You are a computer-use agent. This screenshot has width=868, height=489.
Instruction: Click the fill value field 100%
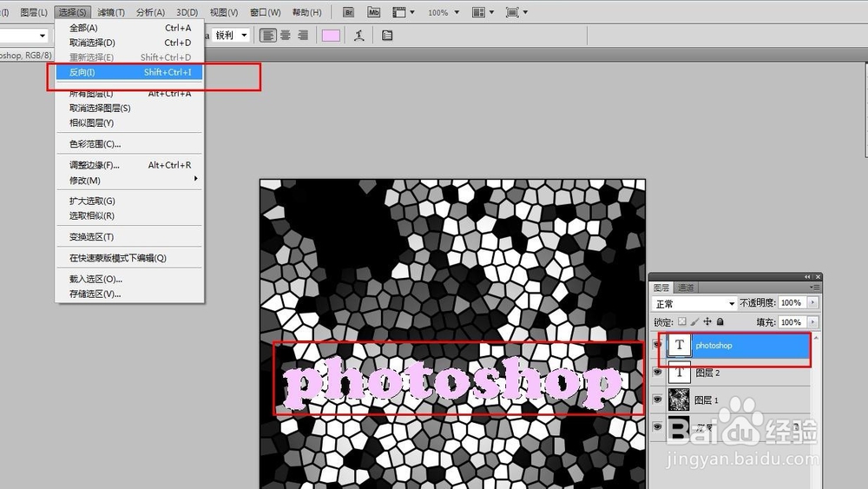(x=792, y=322)
